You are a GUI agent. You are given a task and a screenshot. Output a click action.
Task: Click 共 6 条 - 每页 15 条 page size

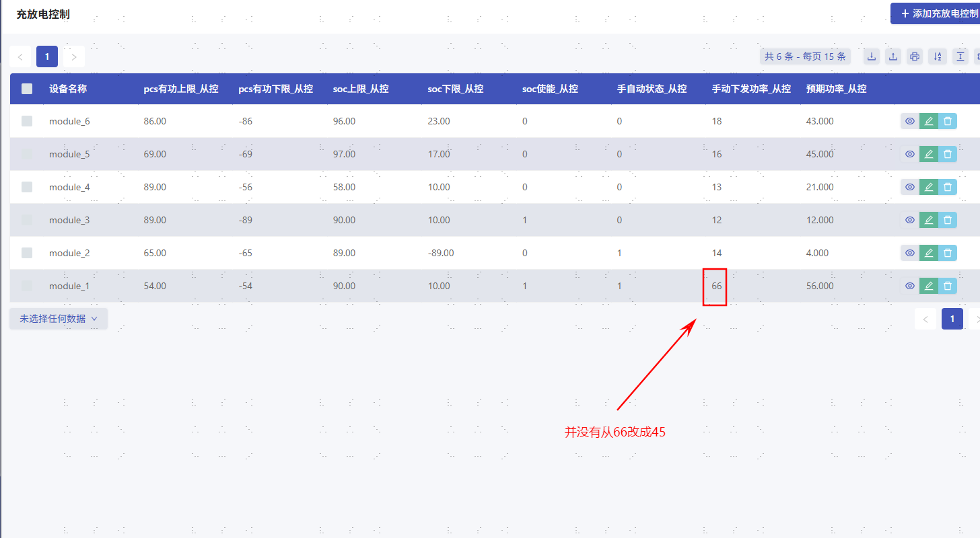coord(805,56)
